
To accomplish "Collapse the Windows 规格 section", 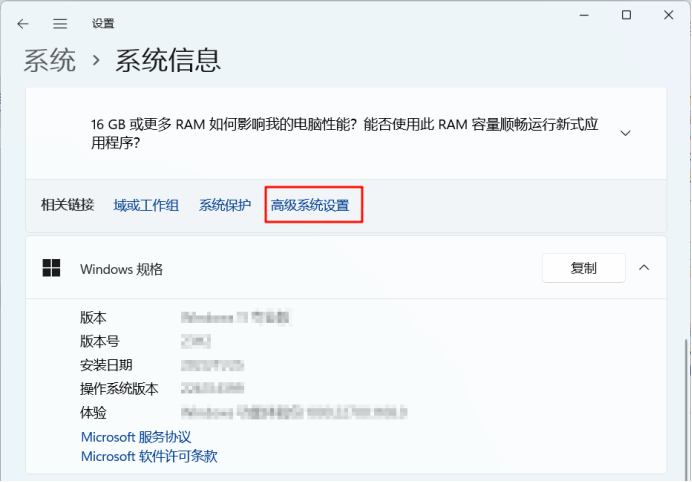I will point(644,267).
